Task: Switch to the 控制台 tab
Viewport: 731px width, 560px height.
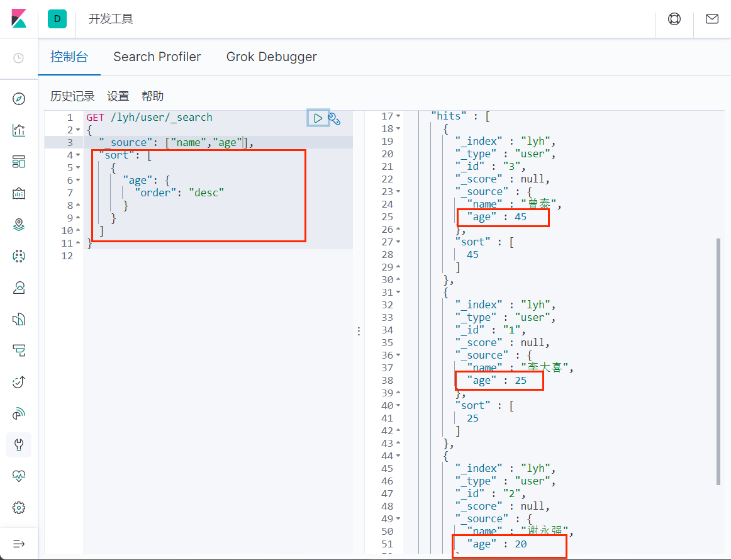Action: pos(69,57)
